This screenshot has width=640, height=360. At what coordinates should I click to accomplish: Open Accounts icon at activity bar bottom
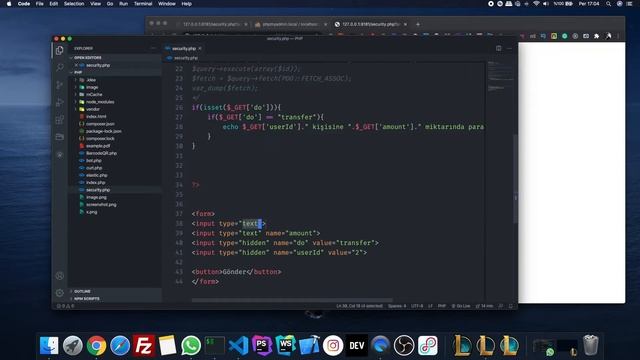click(60, 276)
